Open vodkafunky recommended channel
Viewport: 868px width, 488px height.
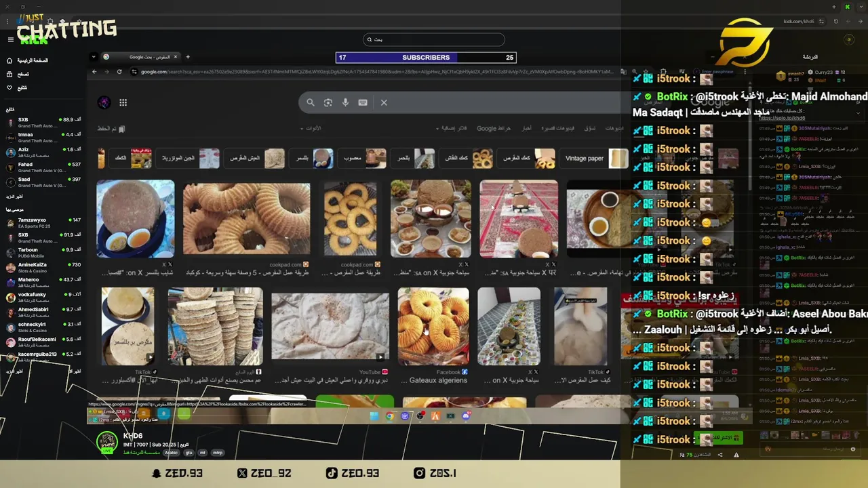(x=43, y=298)
